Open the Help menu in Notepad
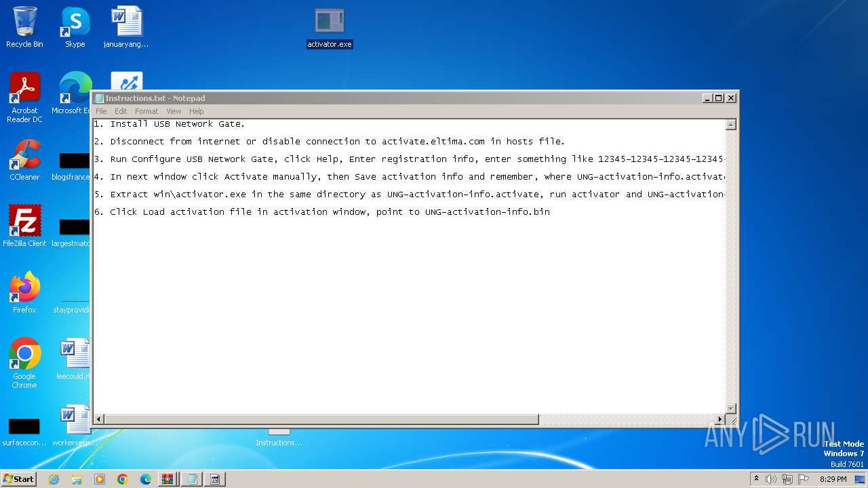868x488 pixels. [196, 111]
